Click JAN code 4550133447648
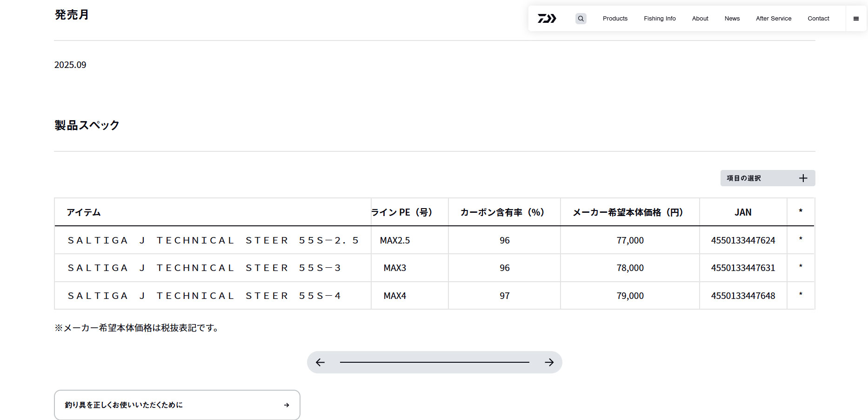 pyautogui.click(x=743, y=296)
